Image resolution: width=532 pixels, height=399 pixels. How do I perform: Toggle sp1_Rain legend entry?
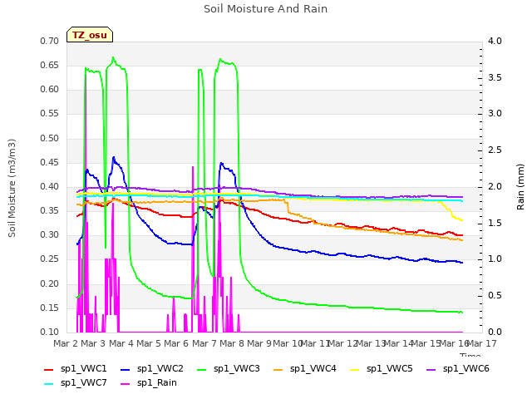click(x=149, y=382)
